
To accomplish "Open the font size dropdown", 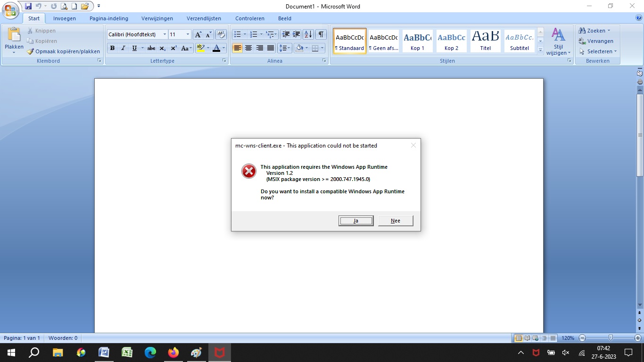I will click(x=188, y=34).
